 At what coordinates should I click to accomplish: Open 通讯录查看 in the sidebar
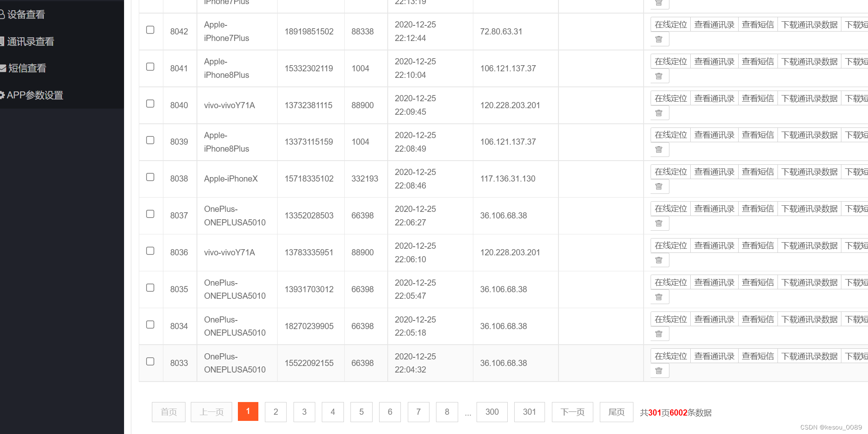tap(31, 41)
